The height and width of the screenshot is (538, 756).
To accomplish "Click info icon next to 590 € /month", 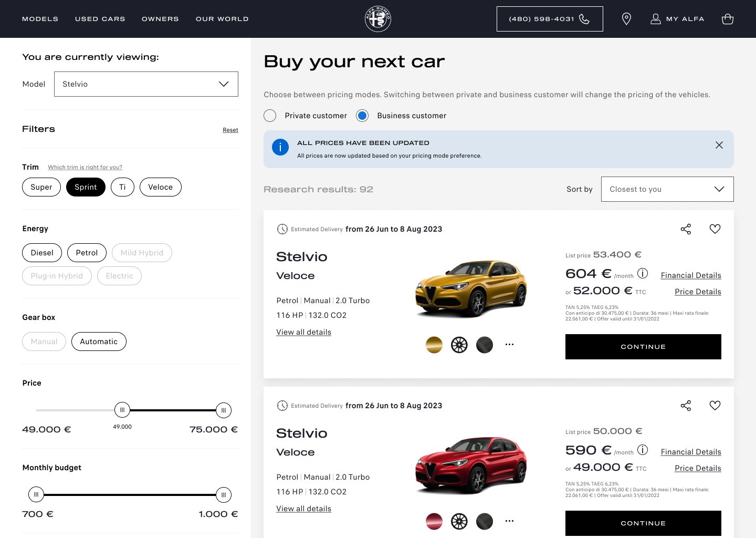I will (643, 450).
